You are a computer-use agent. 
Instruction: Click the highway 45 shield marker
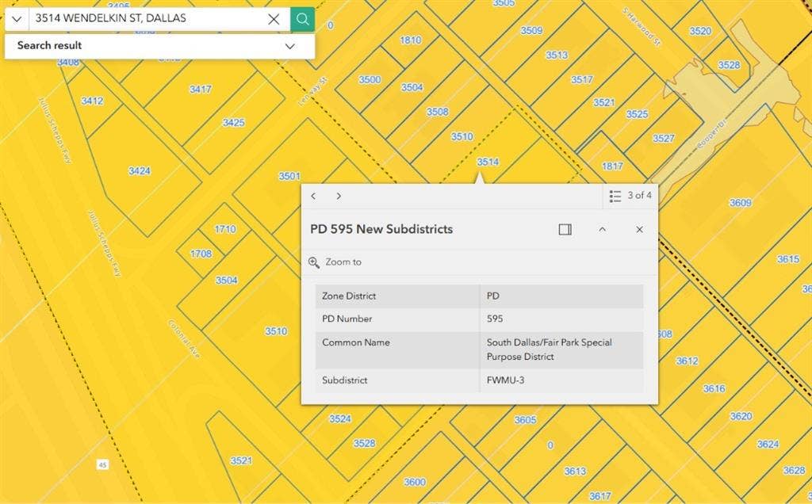pos(102,464)
